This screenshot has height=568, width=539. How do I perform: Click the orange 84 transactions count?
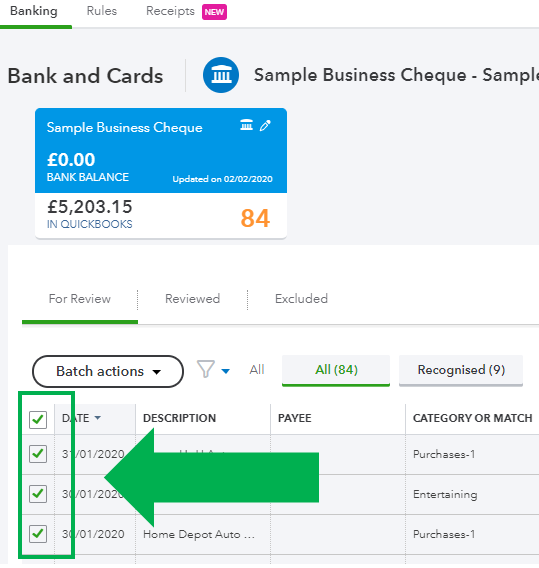coord(255,218)
